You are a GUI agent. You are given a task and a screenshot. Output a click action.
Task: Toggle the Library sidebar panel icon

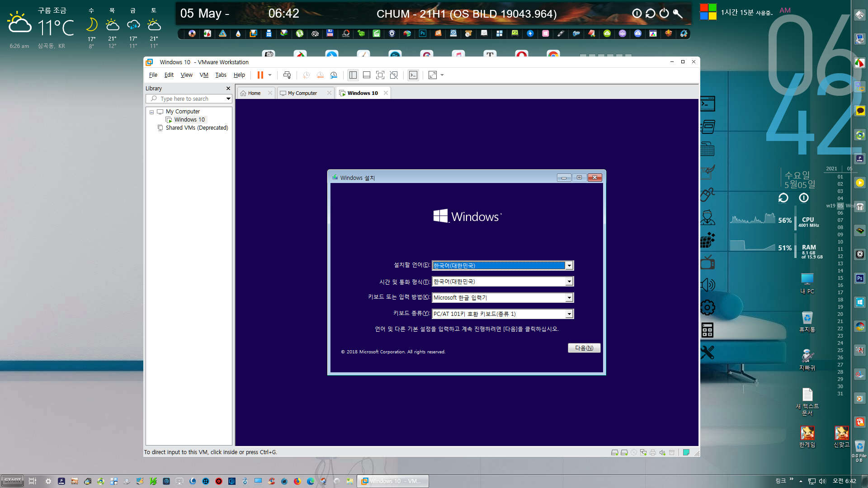pos(353,75)
